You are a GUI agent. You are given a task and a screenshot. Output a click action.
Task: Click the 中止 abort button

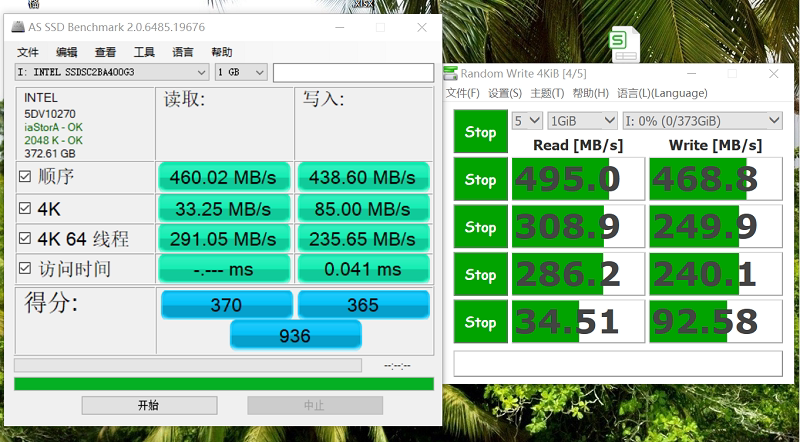point(315,406)
